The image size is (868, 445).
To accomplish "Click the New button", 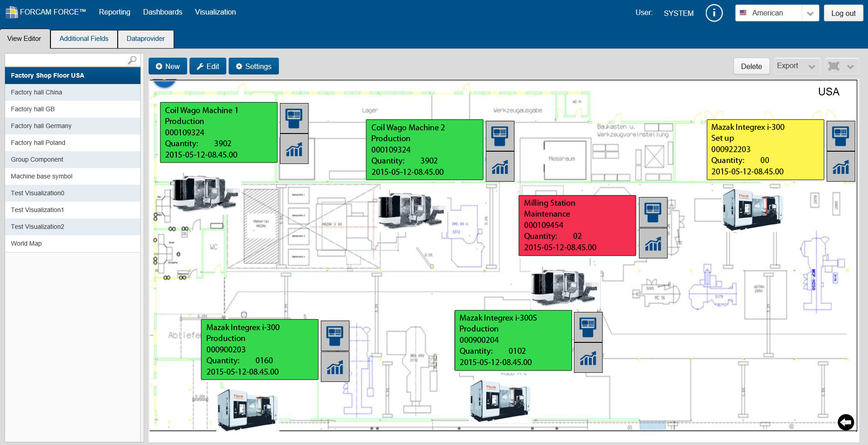I will (168, 66).
